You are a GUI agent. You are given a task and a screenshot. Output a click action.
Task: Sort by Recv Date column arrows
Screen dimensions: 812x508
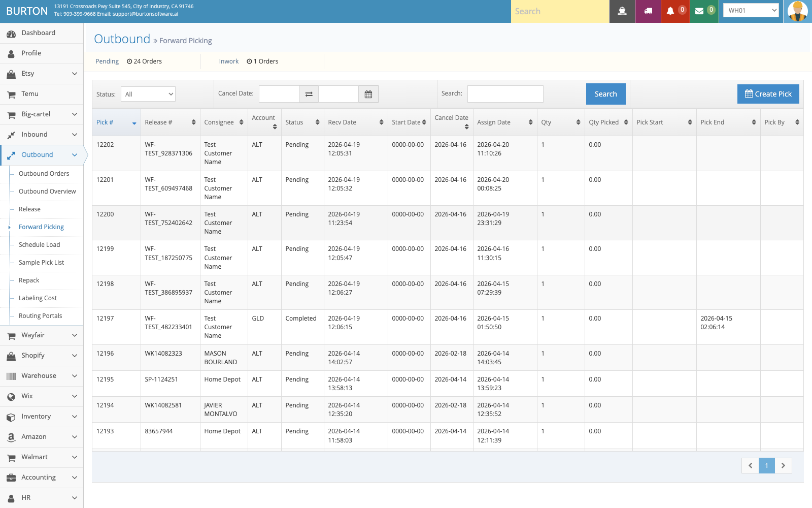tap(381, 122)
